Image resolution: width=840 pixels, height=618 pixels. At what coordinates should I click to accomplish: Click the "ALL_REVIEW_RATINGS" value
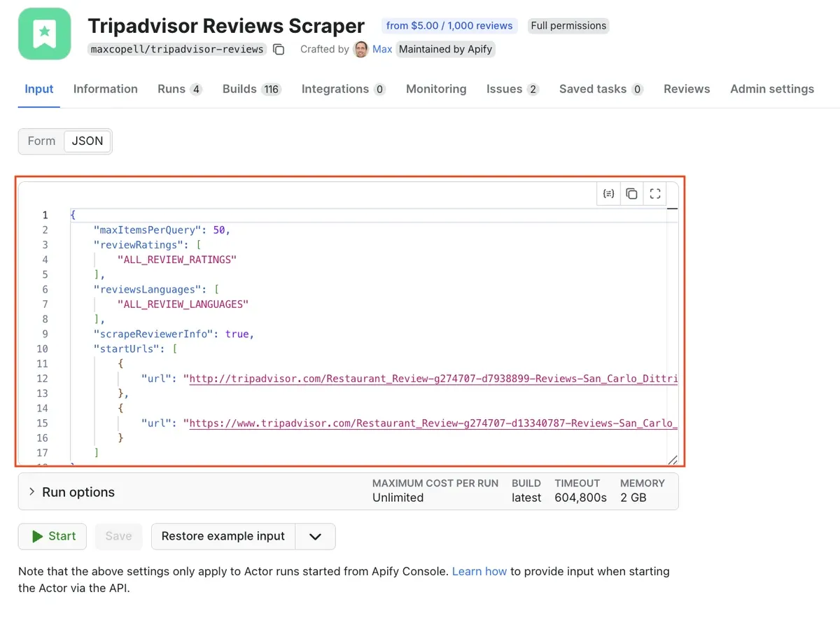pos(177,260)
